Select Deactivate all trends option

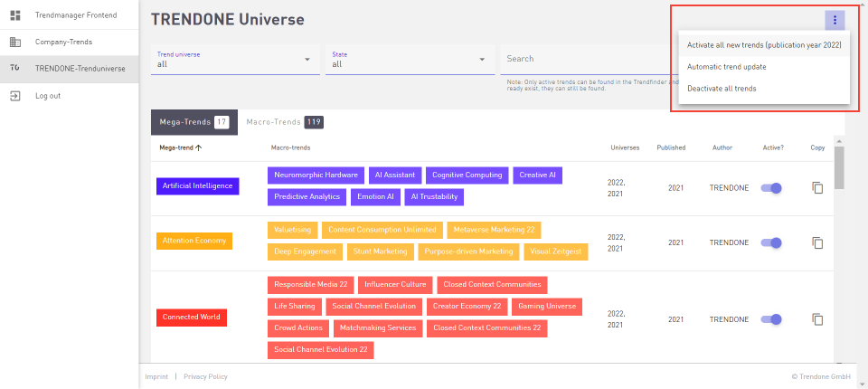[x=764, y=89]
